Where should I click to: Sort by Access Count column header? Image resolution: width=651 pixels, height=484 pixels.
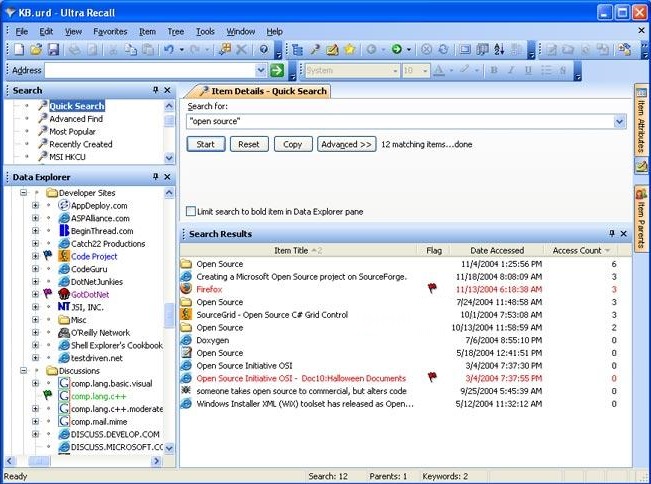pyautogui.click(x=580, y=250)
